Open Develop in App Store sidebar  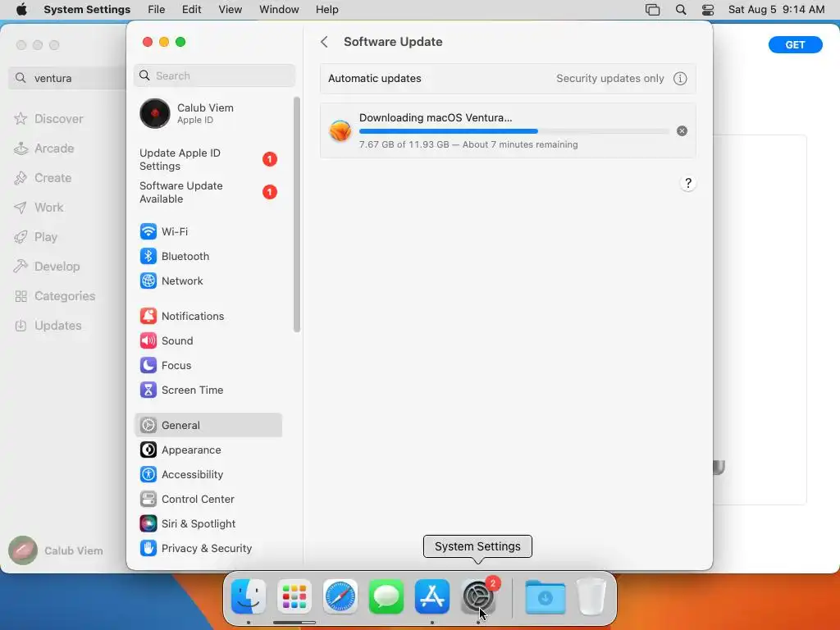coord(47,267)
